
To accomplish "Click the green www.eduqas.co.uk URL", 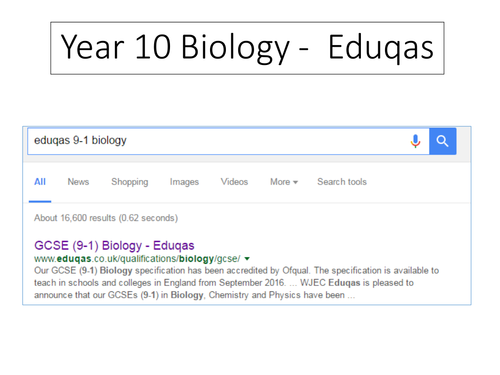I will coord(137,259).
